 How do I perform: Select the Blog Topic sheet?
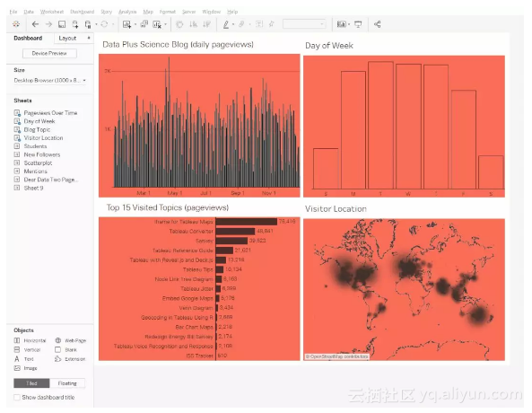[x=32, y=129]
